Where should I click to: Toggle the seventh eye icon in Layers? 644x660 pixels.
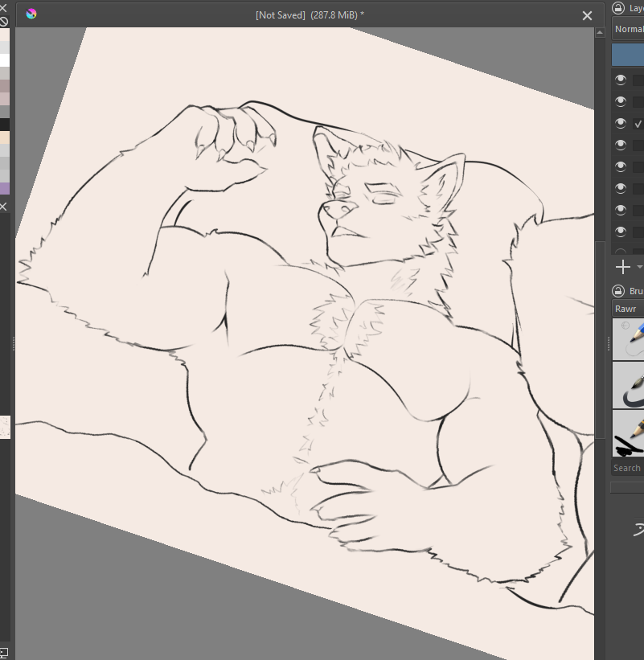(x=621, y=210)
